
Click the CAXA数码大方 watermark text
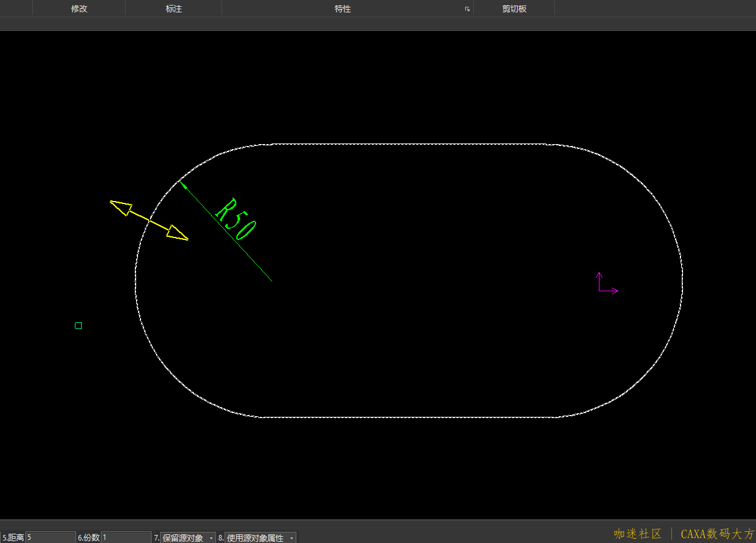pos(718,534)
